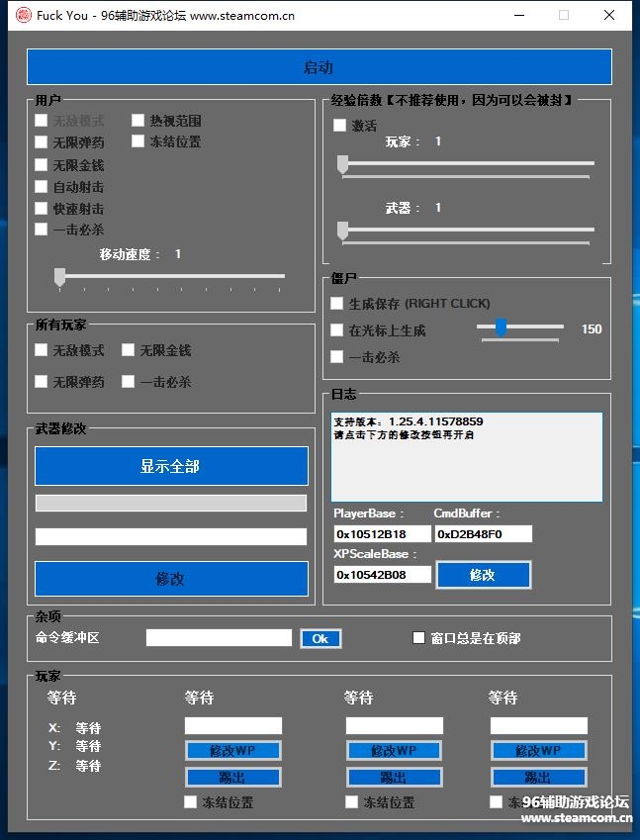The image size is (640, 840).
Task: Check 一击必杀 in the 僵尸 group
Action: 337,356
